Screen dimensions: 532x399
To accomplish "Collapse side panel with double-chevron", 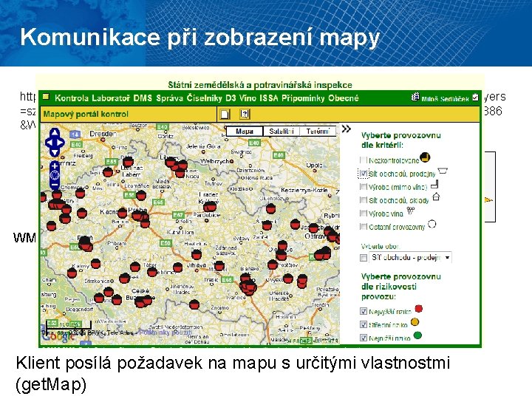I will (346, 129).
